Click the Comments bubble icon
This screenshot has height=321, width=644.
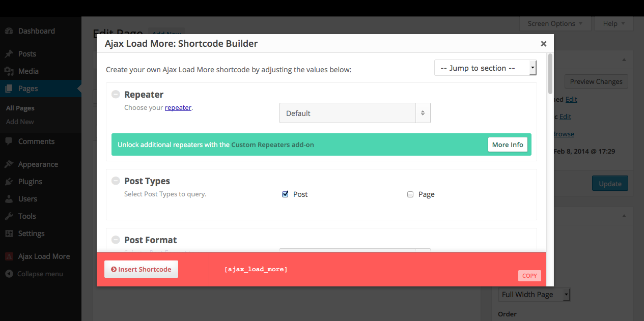[9, 141]
